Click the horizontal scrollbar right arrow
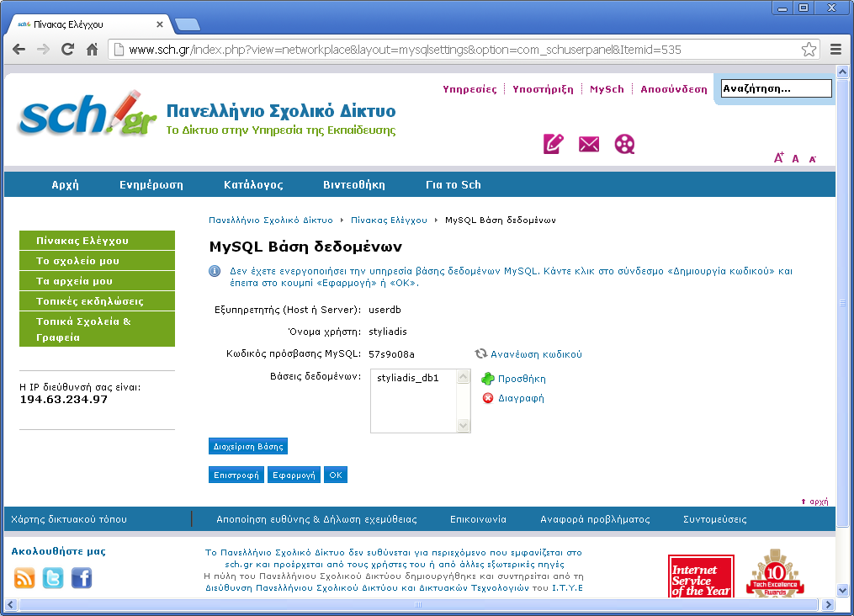This screenshot has width=854, height=616. pyautogui.click(x=829, y=604)
